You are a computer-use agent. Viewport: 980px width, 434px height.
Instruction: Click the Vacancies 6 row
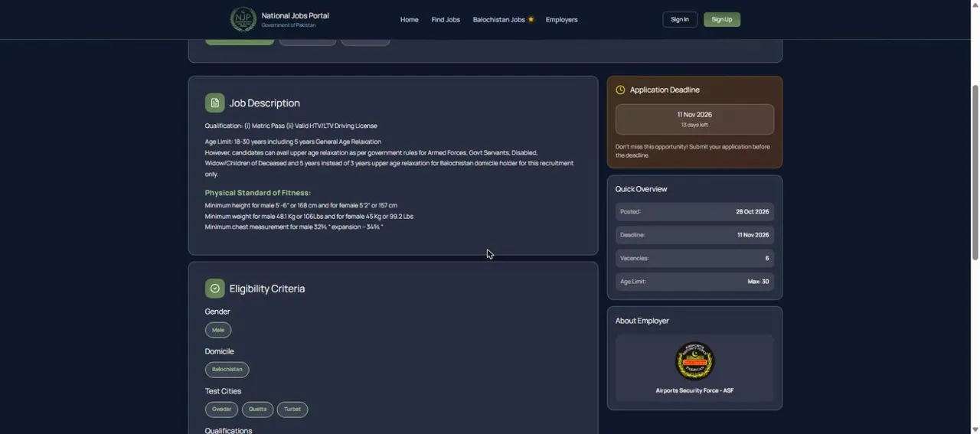(x=694, y=259)
